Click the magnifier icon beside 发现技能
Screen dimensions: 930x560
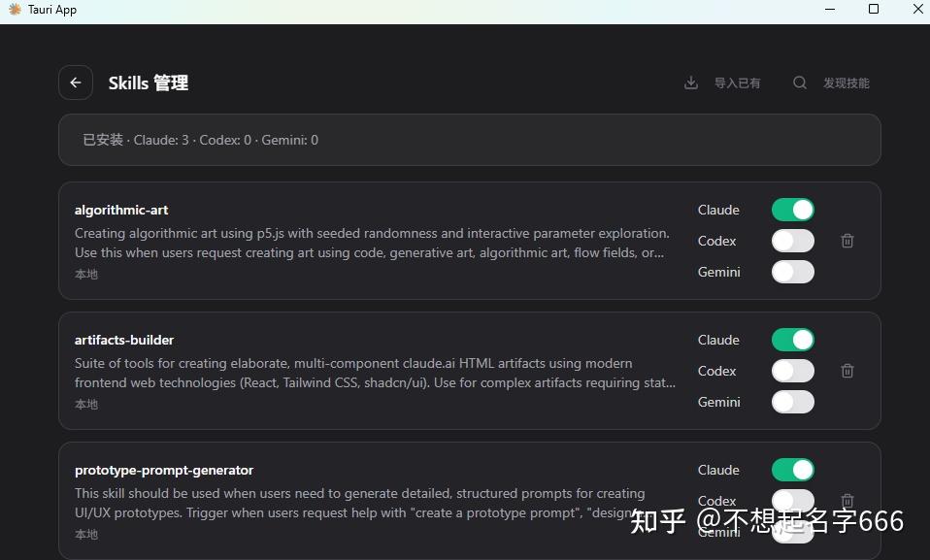click(x=799, y=82)
